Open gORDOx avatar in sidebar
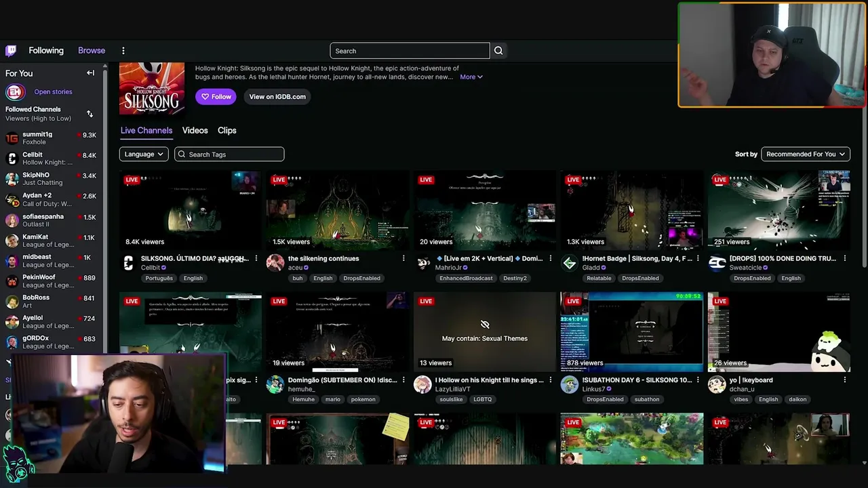 coord(12,342)
